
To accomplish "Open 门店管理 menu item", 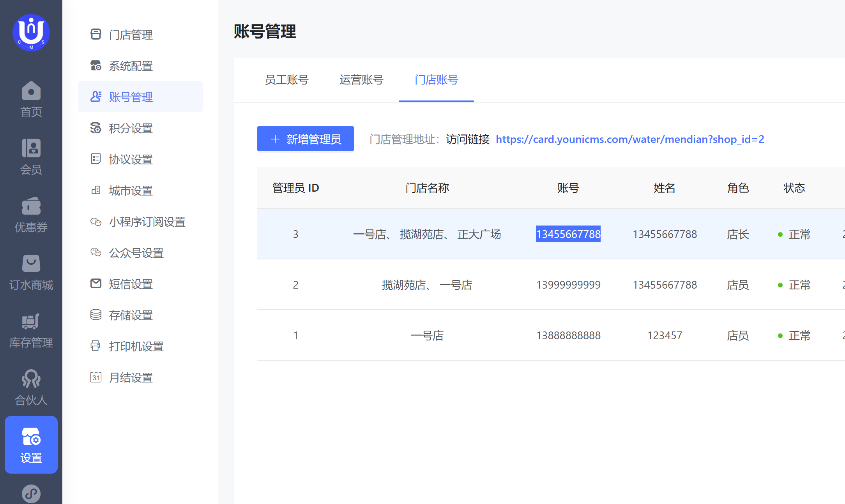I will tap(131, 35).
